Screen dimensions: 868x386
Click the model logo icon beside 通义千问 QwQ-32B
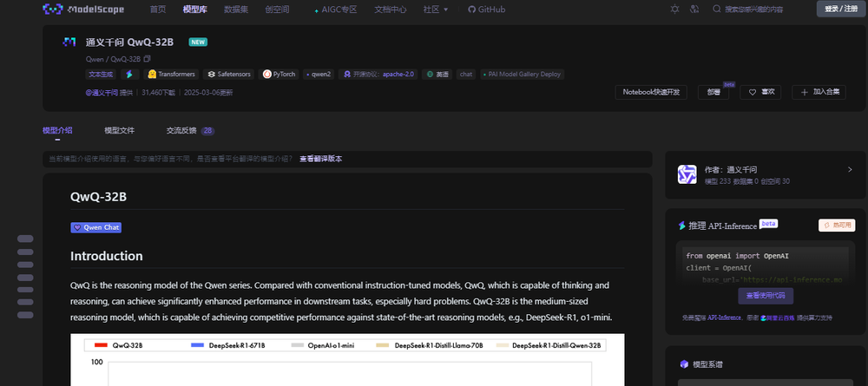coord(69,42)
